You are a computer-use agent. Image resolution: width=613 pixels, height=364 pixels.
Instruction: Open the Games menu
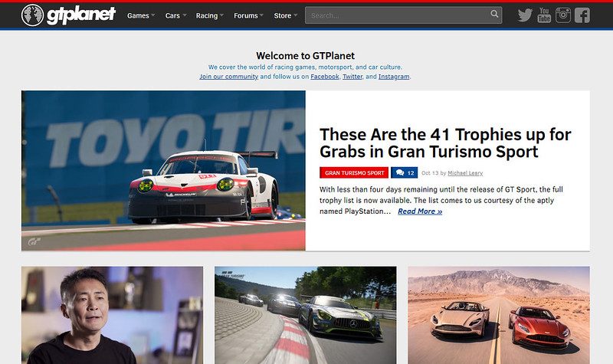point(138,15)
